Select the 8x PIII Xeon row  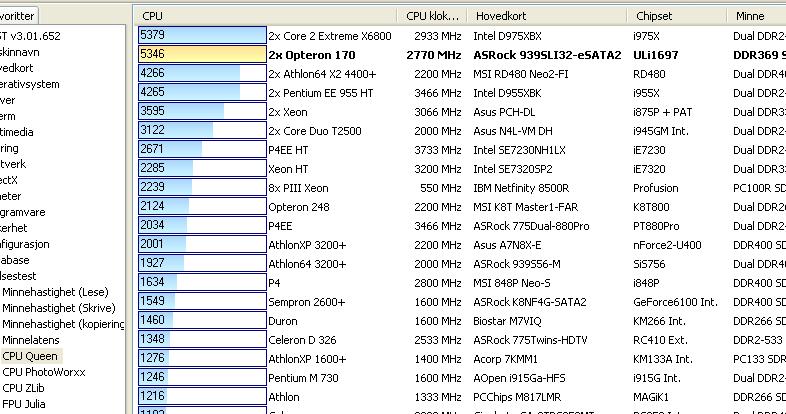[298, 188]
